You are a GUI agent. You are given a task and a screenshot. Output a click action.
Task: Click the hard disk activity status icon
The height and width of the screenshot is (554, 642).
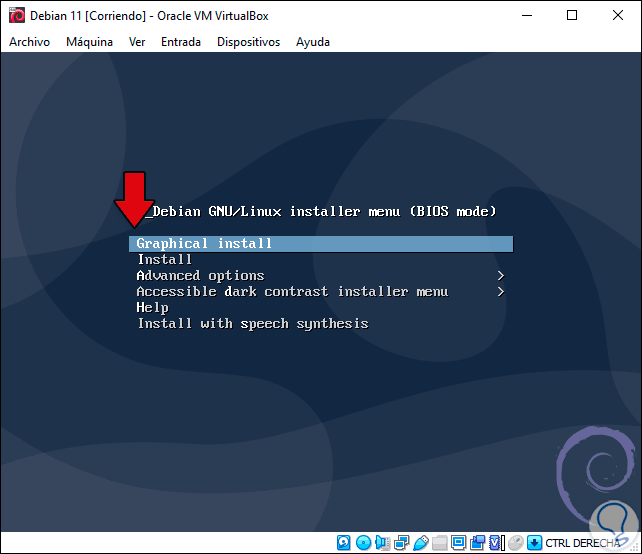click(x=344, y=543)
